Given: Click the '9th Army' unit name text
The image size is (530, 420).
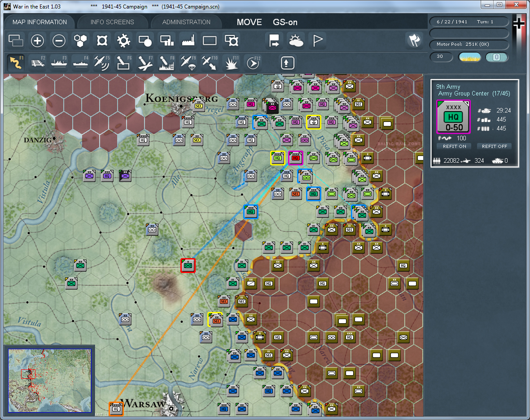Looking at the screenshot, I should point(448,87).
